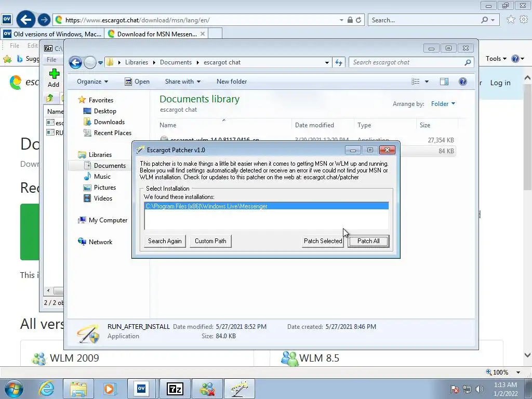Click Documents in address breadcrumb
This screenshot has width=532, height=399.
click(176, 62)
